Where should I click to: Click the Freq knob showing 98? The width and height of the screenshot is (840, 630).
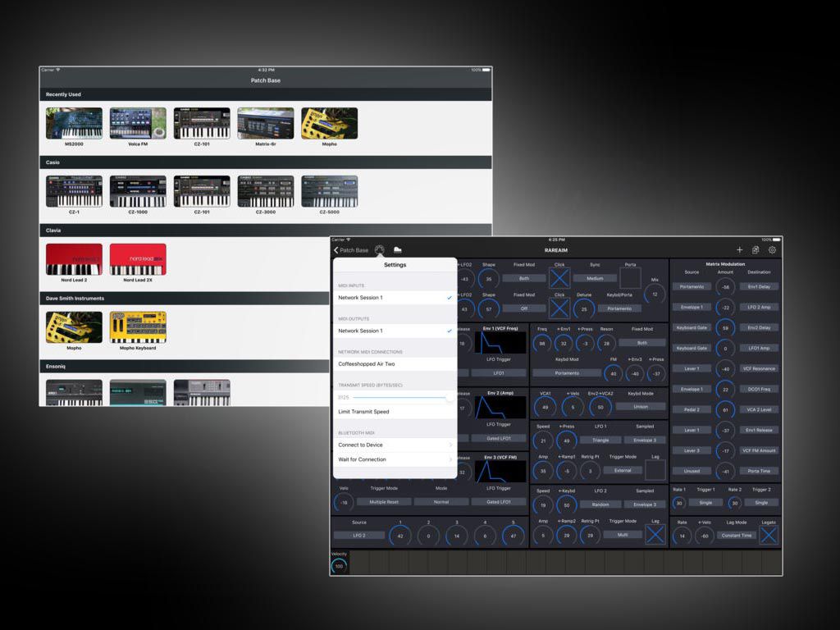pyautogui.click(x=542, y=344)
